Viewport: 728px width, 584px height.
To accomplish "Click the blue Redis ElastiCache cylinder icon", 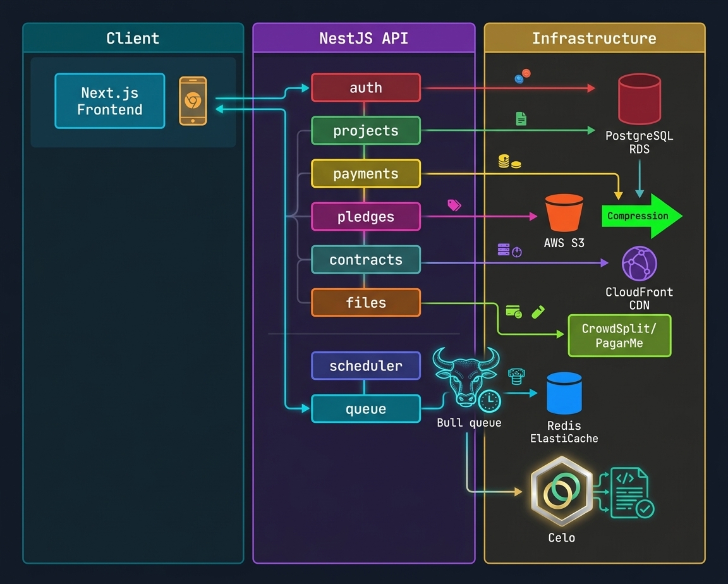I will coord(564,392).
